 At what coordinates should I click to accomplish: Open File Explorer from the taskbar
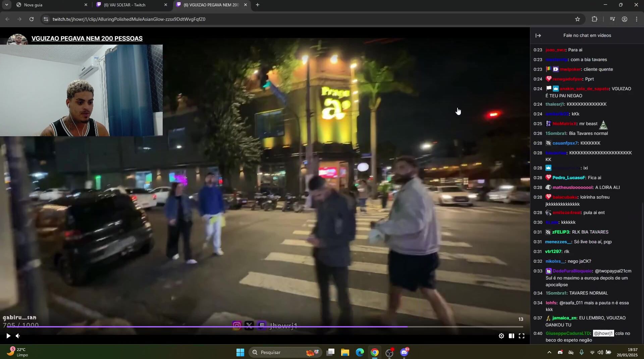tap(345, 352)
